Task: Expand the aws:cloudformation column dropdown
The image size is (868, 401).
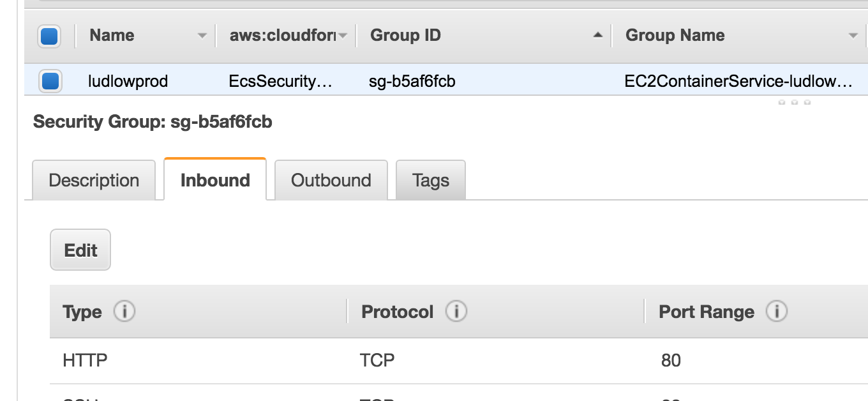Action: coord(343,36)
